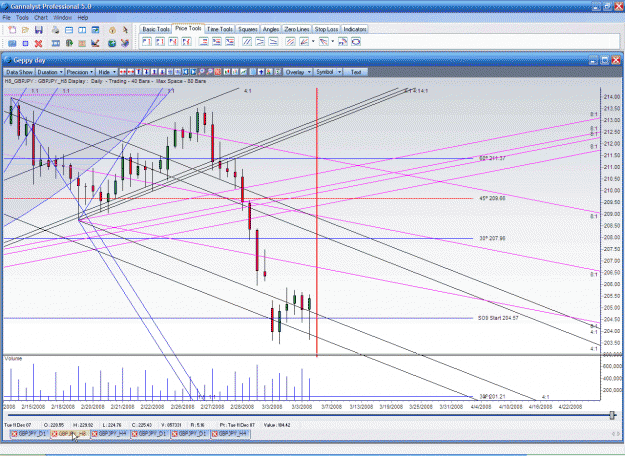Click the blue up-arrow icon in chart toolbar
The width and height of the screenshot is (625, 456).
(x=261, y=72)
